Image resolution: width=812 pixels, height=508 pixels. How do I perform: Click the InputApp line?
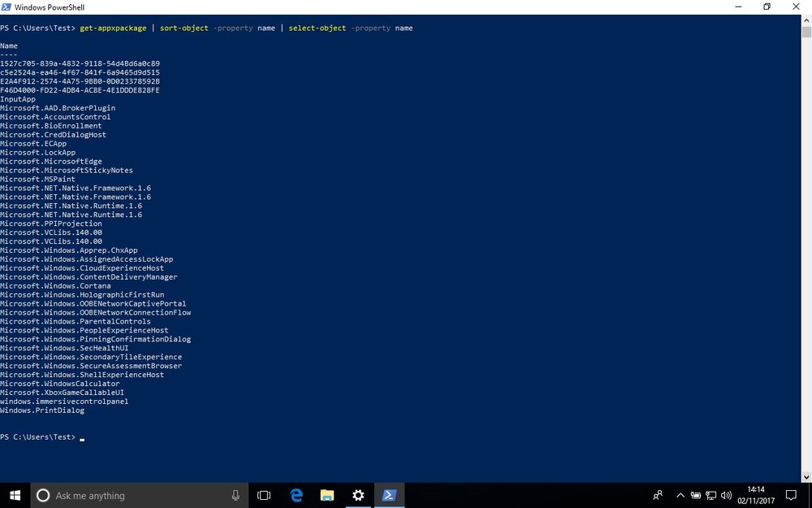[18, 99]
